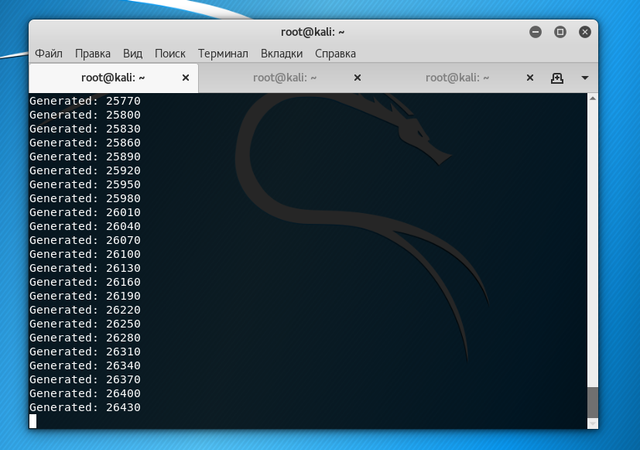Click the line 'Generated: 25770'

click(85, 101)
